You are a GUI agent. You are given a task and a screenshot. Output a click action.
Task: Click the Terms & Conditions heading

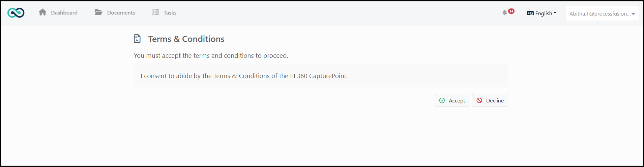[186, 39]
